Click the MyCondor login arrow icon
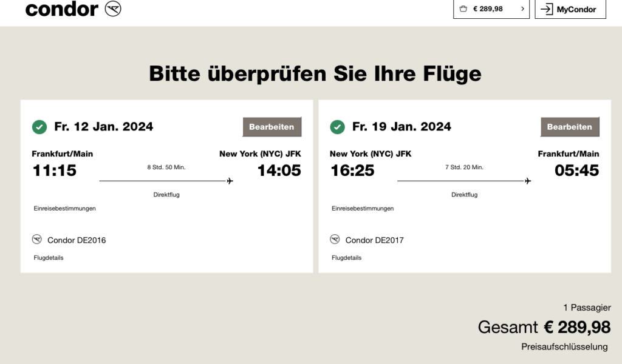This screenshot has height=364, width=622. tap(547, 9)
